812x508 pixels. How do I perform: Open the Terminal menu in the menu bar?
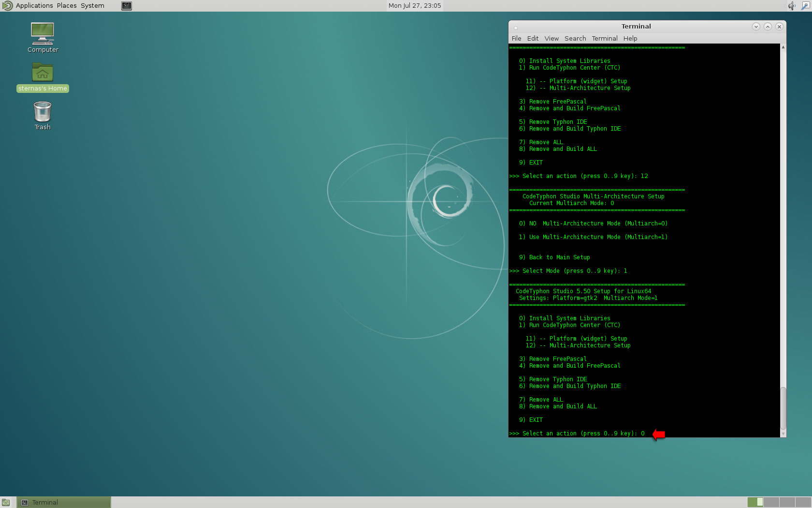(605, 38)
